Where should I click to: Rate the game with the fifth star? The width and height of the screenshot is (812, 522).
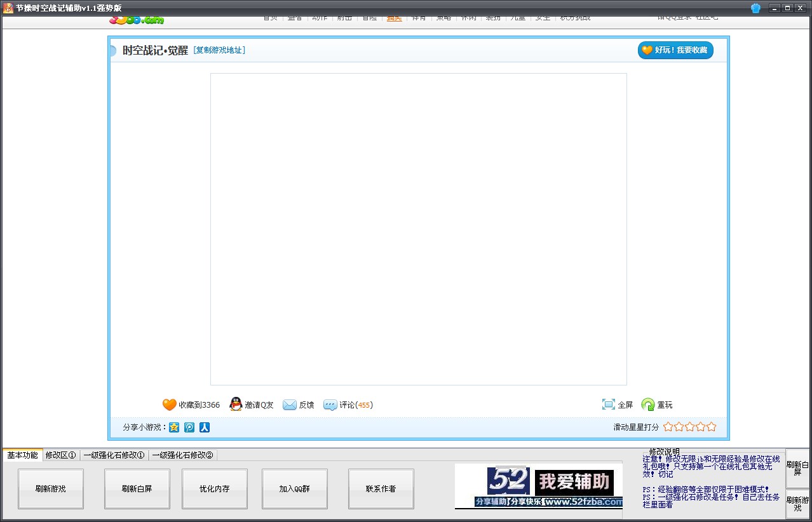tap(712, 427)
